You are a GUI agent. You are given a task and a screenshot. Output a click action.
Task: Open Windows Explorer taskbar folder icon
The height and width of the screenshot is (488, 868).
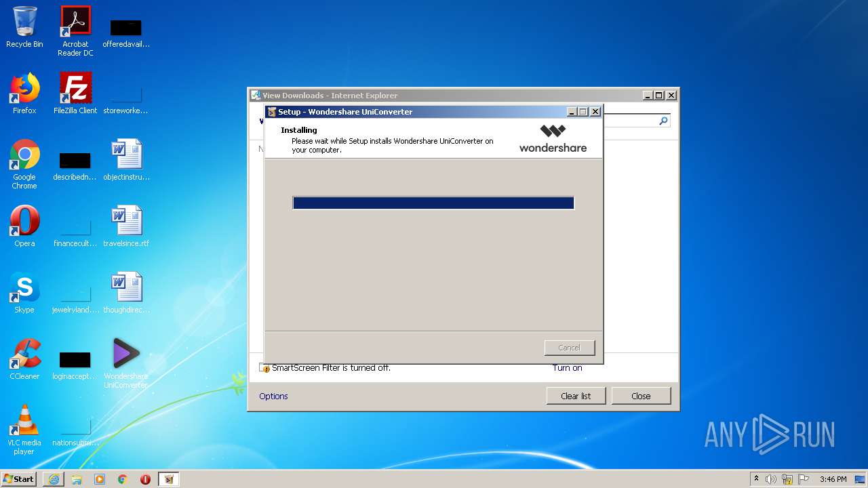pyautogui.click(x=77, y=479)
